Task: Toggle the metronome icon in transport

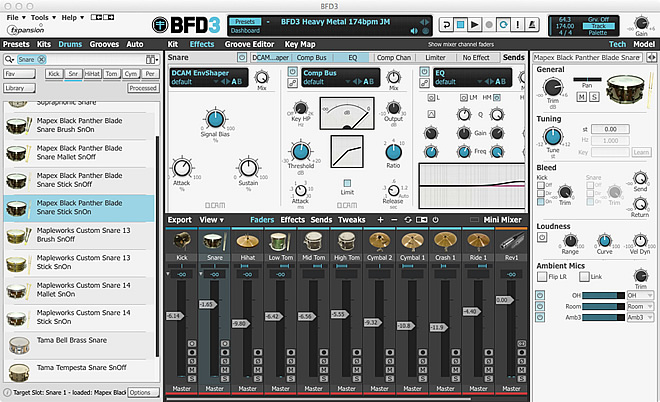Action: 532,25
